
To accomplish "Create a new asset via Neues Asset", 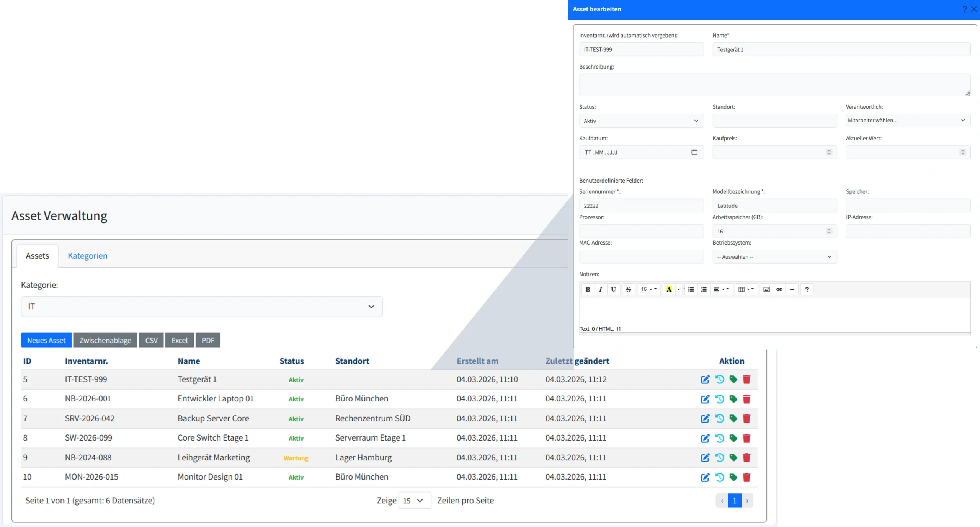I will click(x=46, y=340).
